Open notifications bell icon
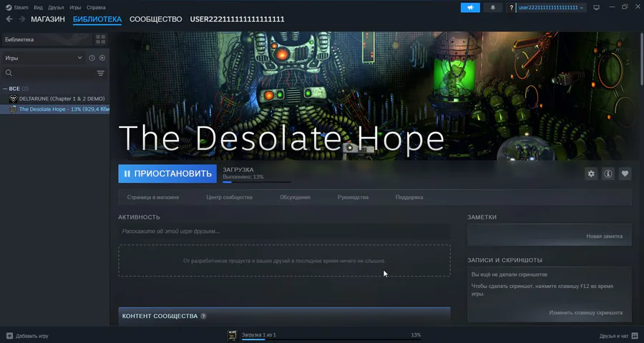 point(493,7)
